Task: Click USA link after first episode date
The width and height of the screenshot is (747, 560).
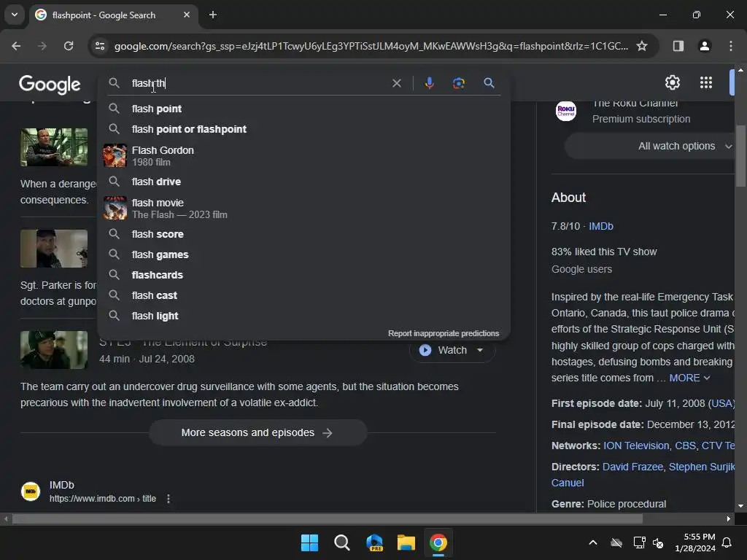Action: pos(721,403)
